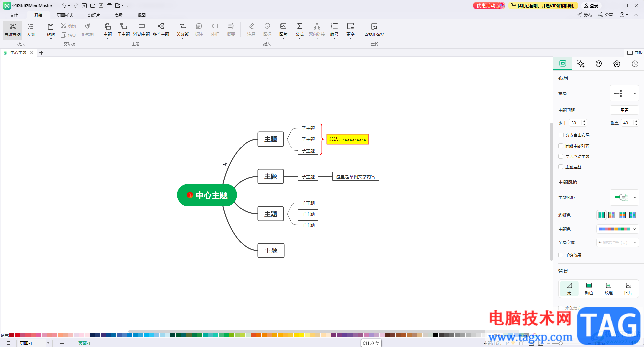Expand the Paste (粘贴) dropdown arrow
Screen dimensions: 644x347
[51, 39]
